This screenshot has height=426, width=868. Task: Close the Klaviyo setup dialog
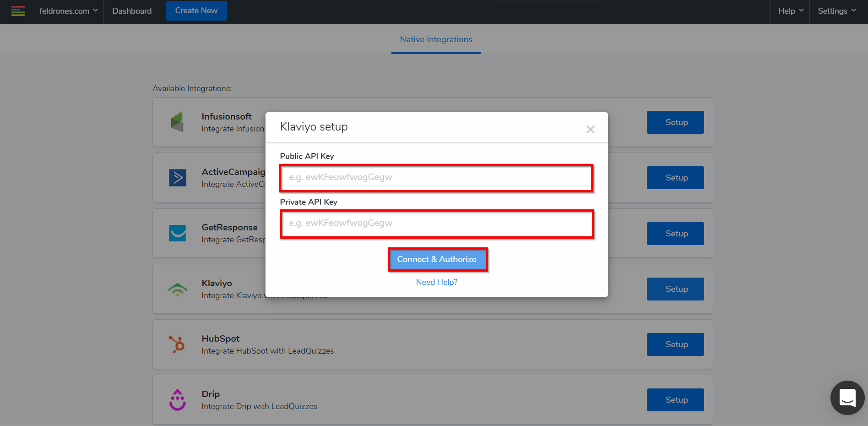[591, 130]
